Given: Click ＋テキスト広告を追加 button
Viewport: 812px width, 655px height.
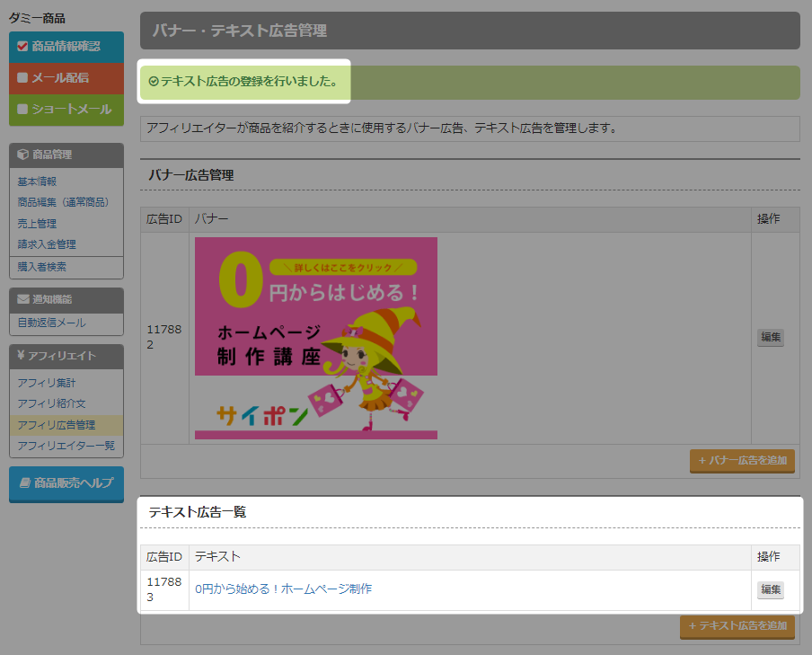Looking at the screenshot, I should [737, 626].
